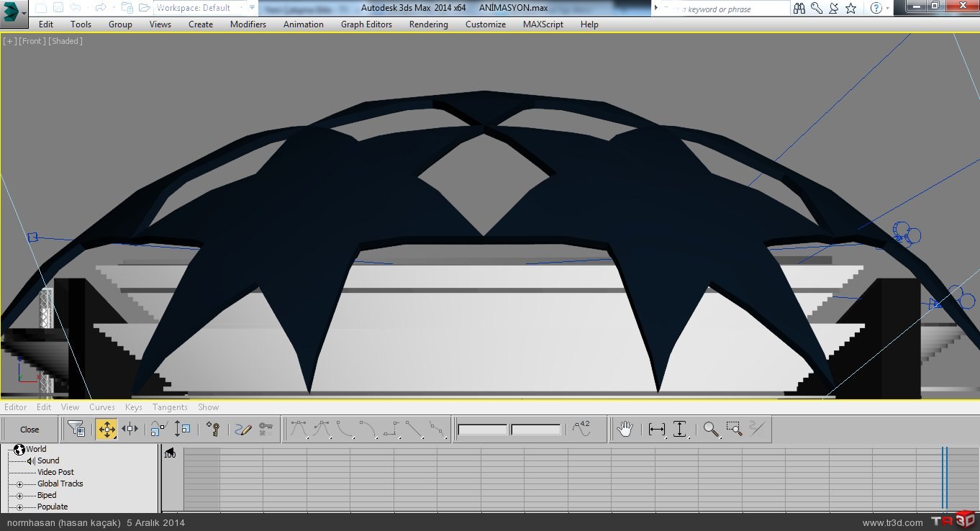980x531 pixels.
Task: Expand the Biped tree node
Action: (19, 496)
